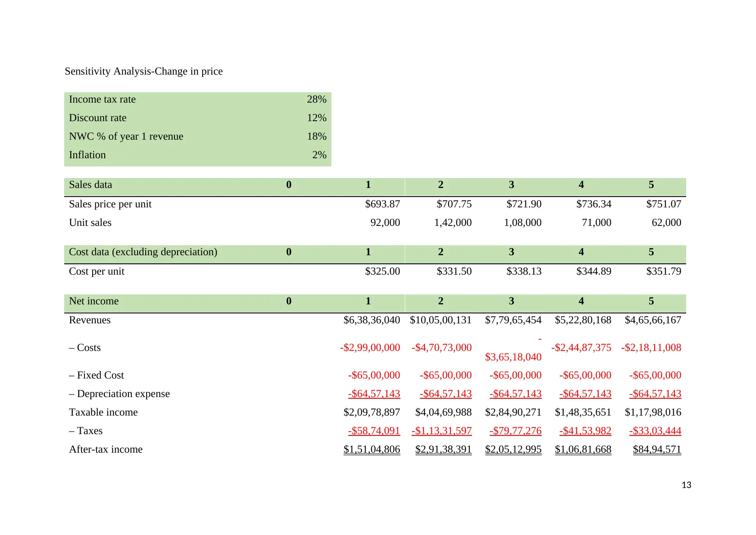The width and height of the screenshot is (756, 535).
Task: Click the page number 13
Action: [x=686, y=485]
